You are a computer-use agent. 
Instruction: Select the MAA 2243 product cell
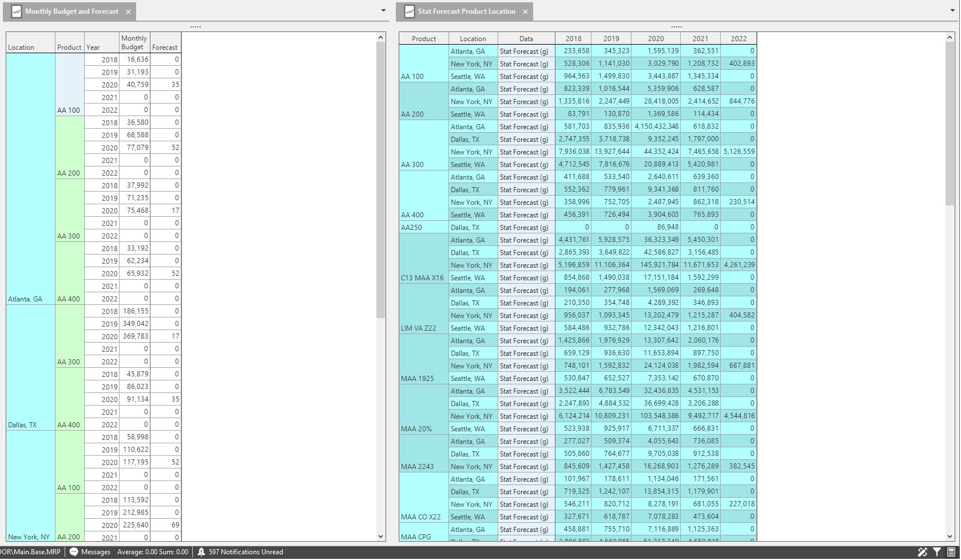424,454
